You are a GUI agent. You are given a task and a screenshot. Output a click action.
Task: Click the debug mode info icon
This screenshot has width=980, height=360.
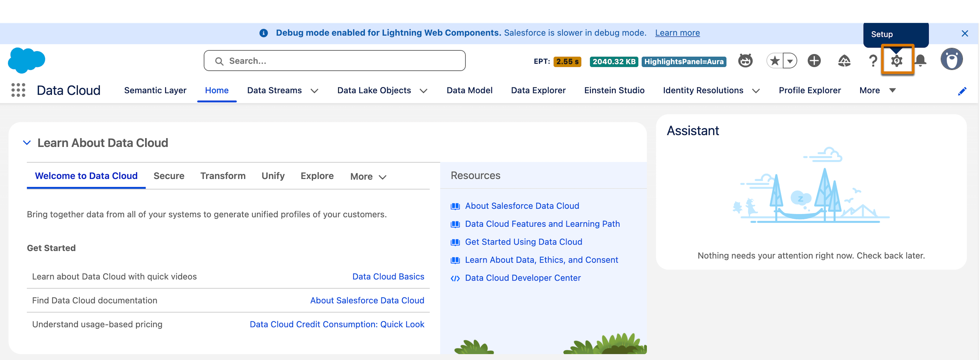pyautogui.click(x=263, y=33)
